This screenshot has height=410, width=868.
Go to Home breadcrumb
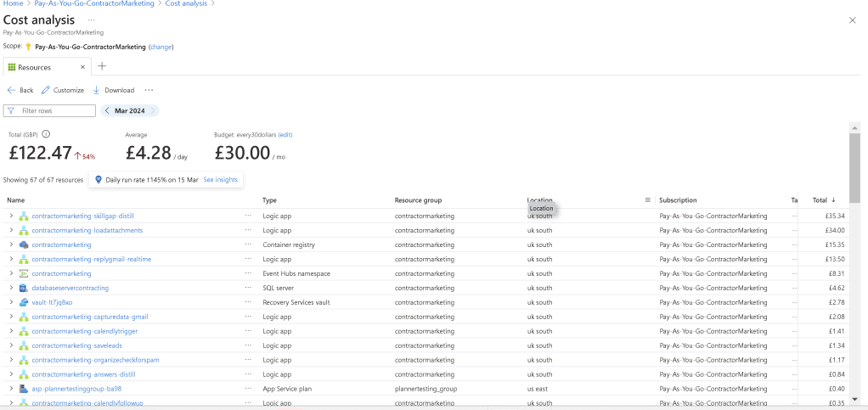coord(14,3)
